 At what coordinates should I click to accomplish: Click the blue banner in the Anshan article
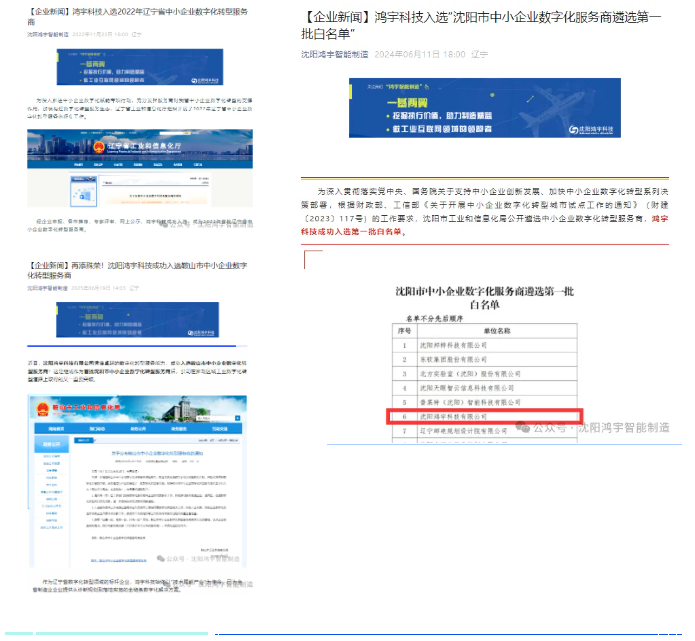click(x=138, y=319)
